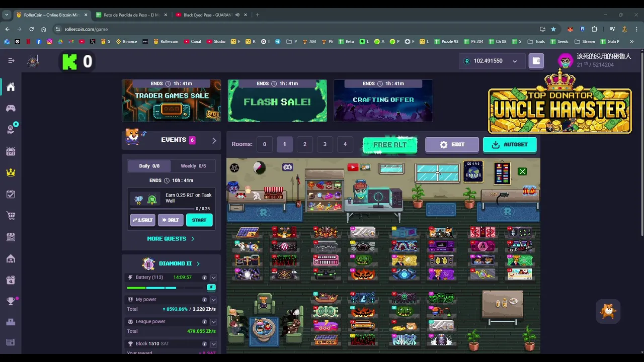The width and height of the screenshot is (644, 362).
Task: Expand the League power section chevron
Action: coord(213,322)
